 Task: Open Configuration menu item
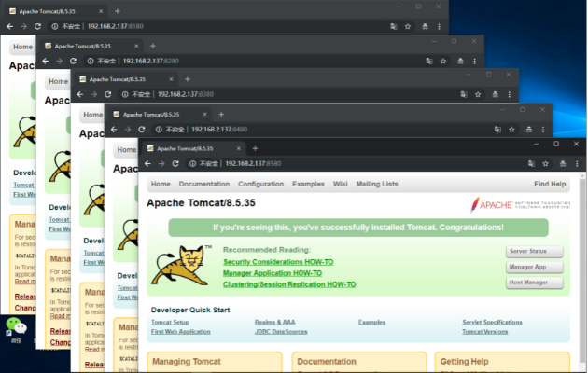[x=260, y=184]
